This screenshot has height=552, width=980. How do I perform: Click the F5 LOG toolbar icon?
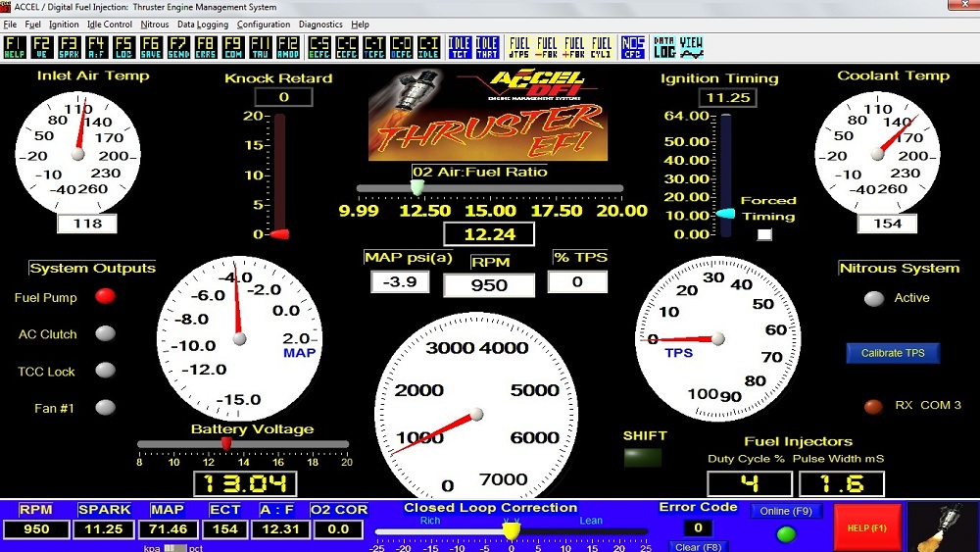(123, 47)
